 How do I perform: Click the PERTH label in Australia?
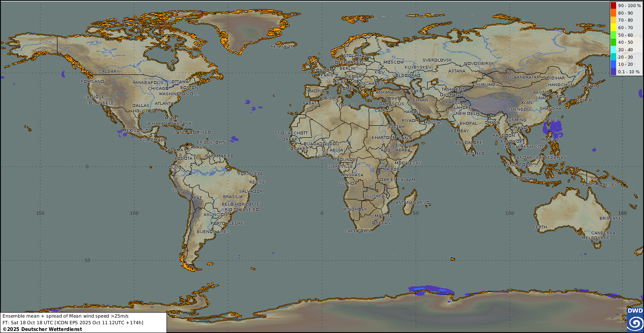[x=540, y=227]
